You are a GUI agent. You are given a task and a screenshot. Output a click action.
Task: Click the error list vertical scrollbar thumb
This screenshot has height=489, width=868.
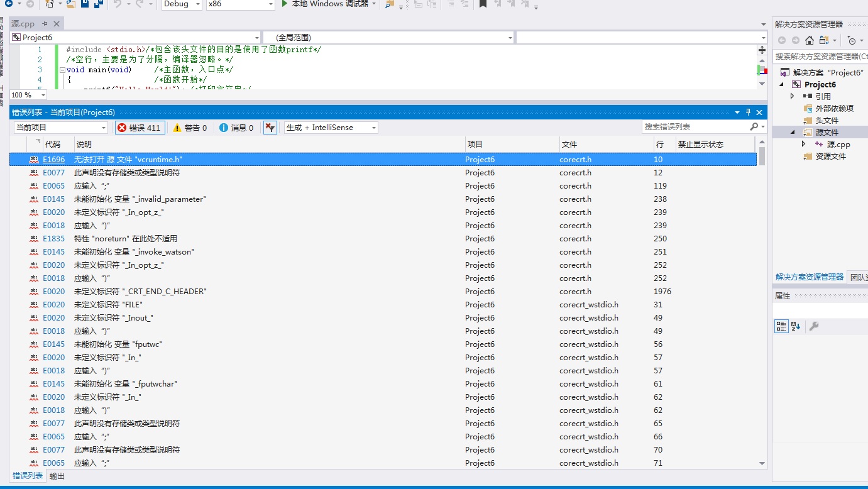(762, 155)
